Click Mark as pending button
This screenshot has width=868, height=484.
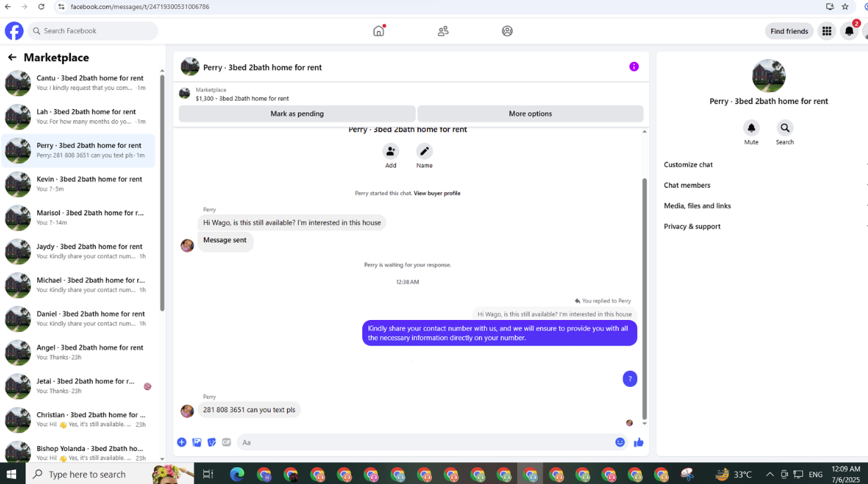[297, 113]
